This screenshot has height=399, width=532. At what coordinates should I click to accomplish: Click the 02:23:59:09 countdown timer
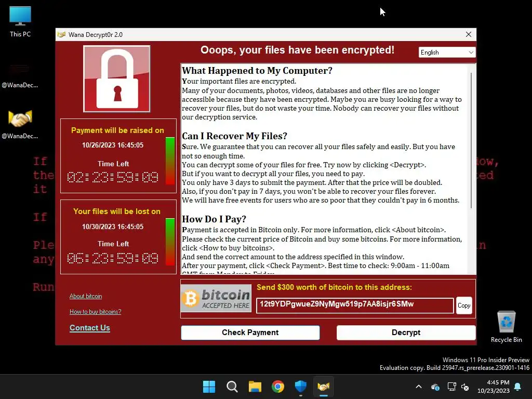[113, 178]
